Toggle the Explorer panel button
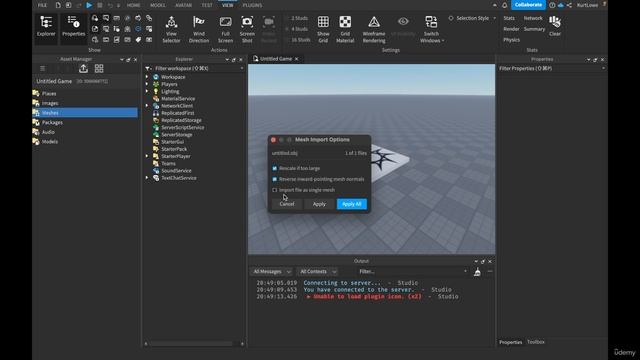The width and height of the screenshot is (640, 360). tap(46, 27)
